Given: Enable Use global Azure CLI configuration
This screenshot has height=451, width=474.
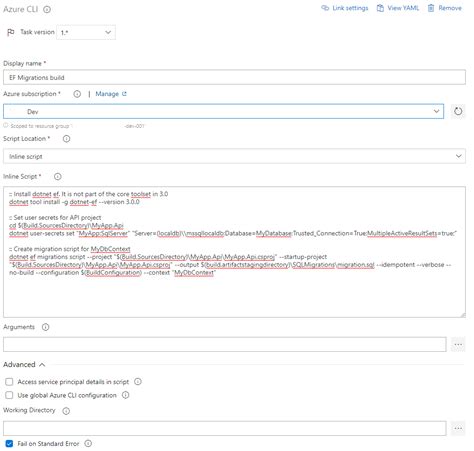Looking at the screenshot, I should pyautogui.click(x=9, y=395).
